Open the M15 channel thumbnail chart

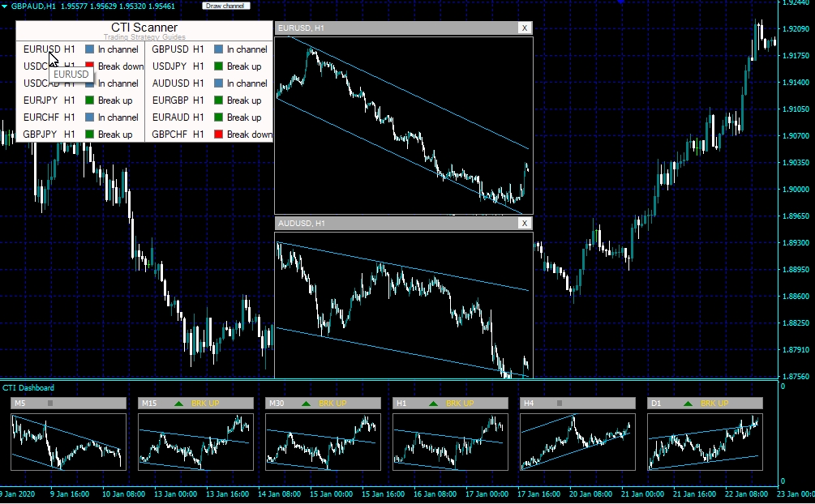click(x=196, y=442)
